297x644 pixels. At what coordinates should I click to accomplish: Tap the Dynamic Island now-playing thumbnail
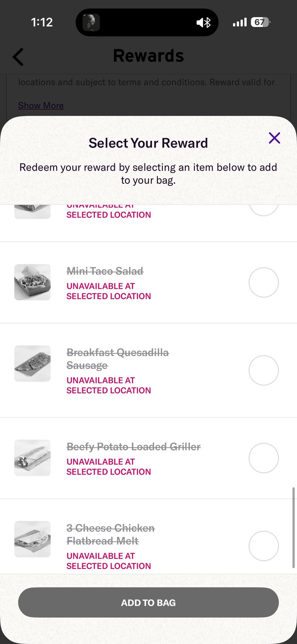click(91, 23)
